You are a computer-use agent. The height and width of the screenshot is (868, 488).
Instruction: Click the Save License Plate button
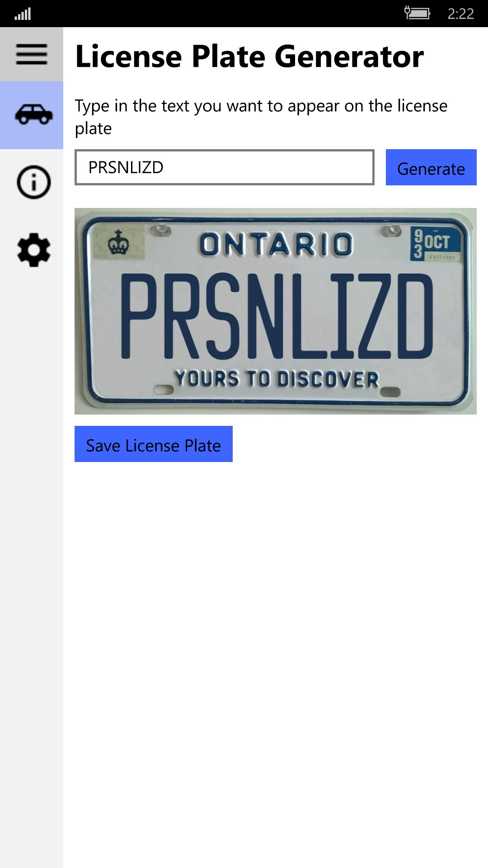point(154,444)
